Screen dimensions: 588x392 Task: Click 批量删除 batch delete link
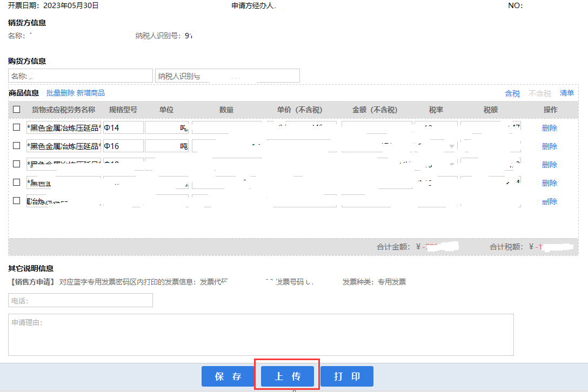coord(61,93)
